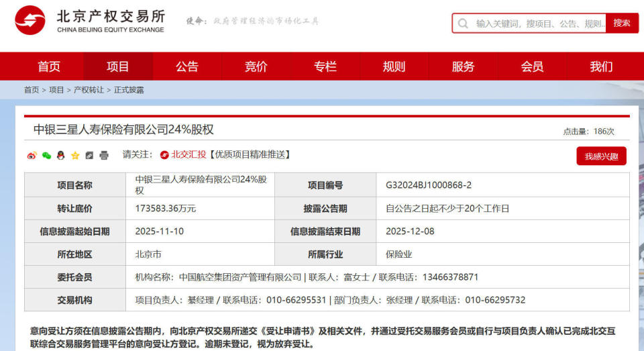Click the 北交汇投 red logo icon
Viewport: 644px width, 351px height.
click(164, 155)
